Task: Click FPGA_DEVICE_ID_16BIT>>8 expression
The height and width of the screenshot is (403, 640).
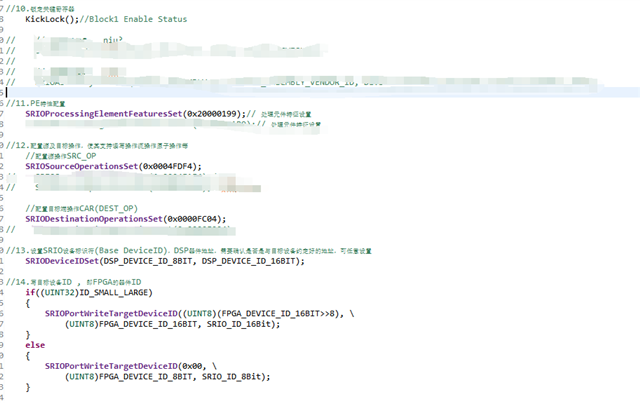Action: pos(278,314)
